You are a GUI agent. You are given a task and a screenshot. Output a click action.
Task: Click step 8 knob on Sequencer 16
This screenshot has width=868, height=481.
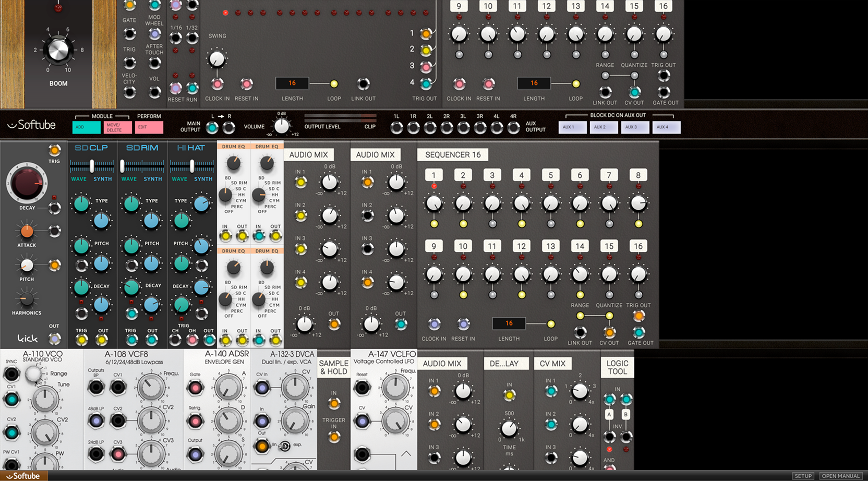pos(638,203)
